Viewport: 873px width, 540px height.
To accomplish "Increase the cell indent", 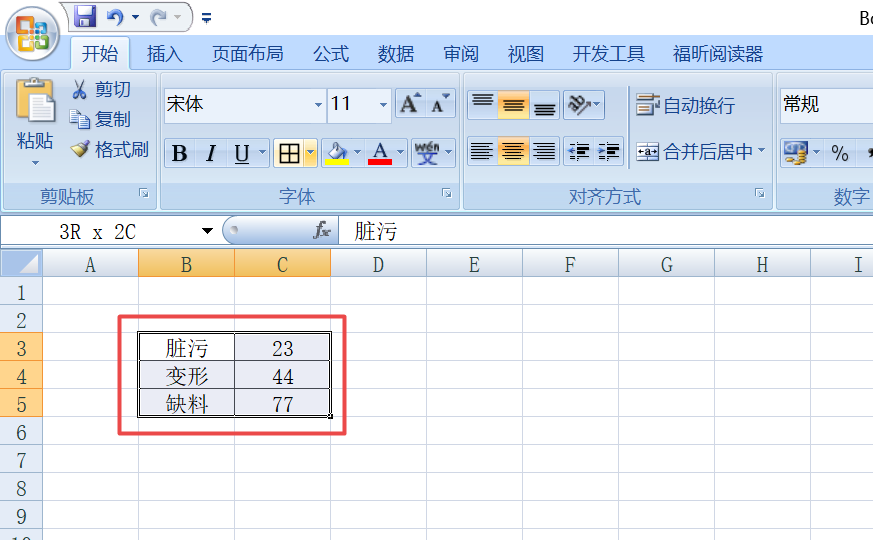I will click(609, 151).
